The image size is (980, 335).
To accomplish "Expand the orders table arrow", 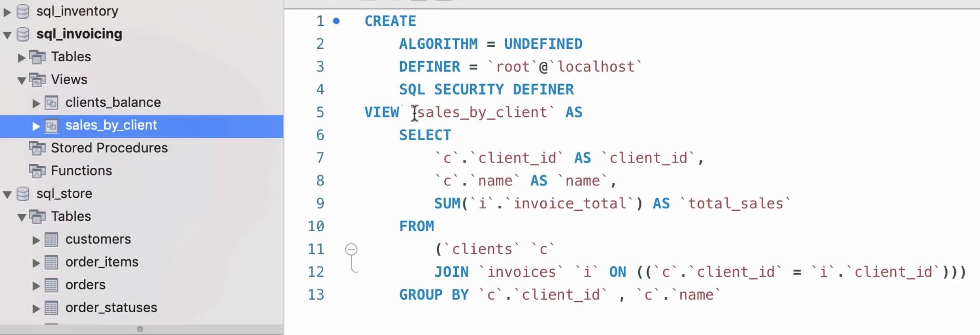I will pos(36,286).
